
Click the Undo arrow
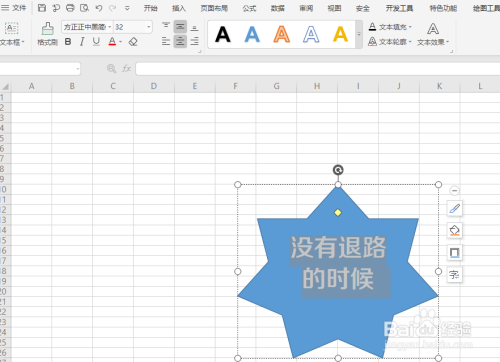click(99, 8)
